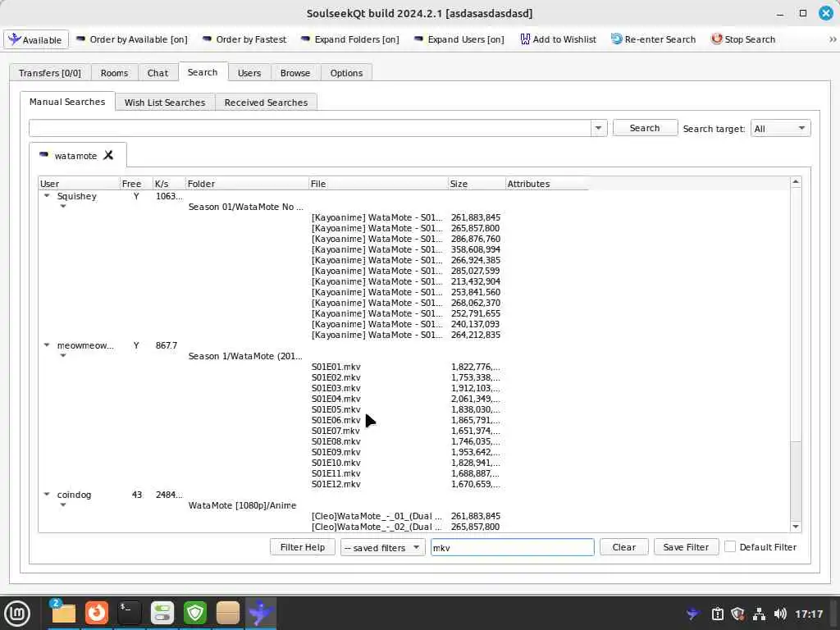Enable the Default Filter checkbox
Image resolution: width=840 pixels, height=630 pixels.
coord(729,547)
